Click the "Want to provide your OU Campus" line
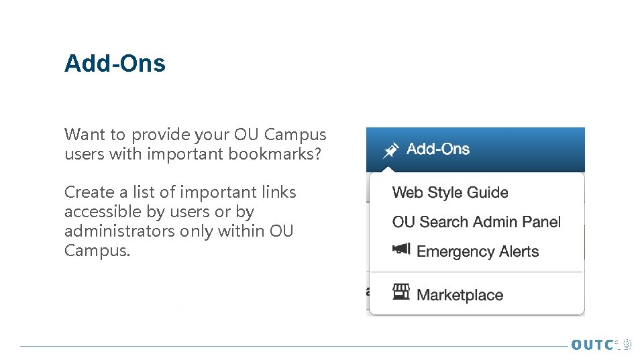Viewport: 644px width, 362px height. 195,134
